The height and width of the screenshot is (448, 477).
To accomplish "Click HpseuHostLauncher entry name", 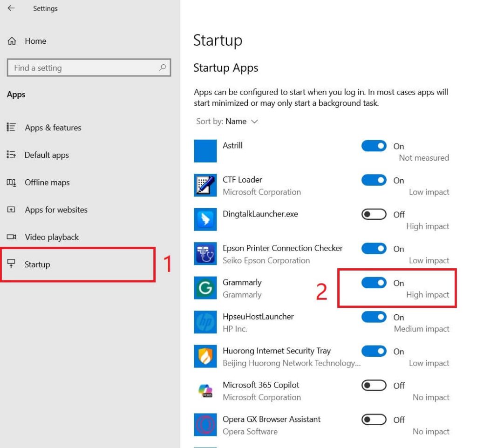I will click(x=258, y=316).
